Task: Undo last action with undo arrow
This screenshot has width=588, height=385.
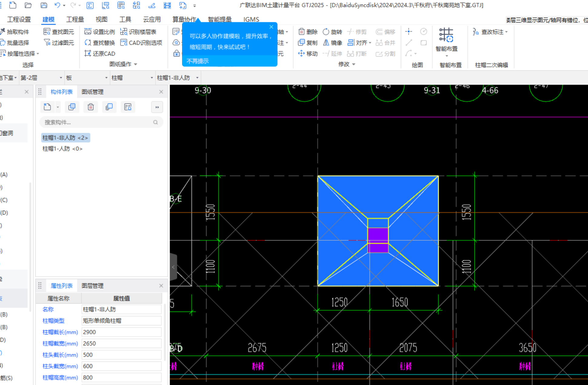Action: pyautogui.click(x=57, y=5)
